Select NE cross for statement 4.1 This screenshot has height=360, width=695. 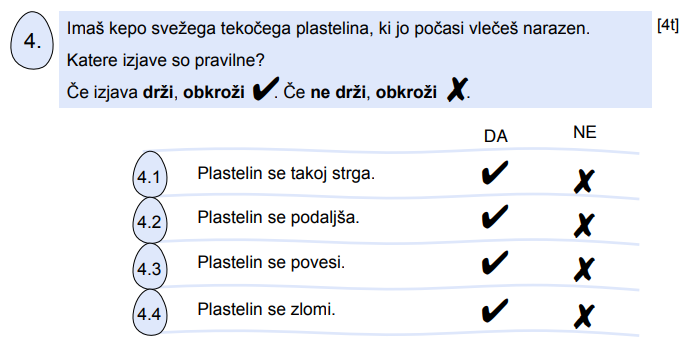(x=584, y=181)
